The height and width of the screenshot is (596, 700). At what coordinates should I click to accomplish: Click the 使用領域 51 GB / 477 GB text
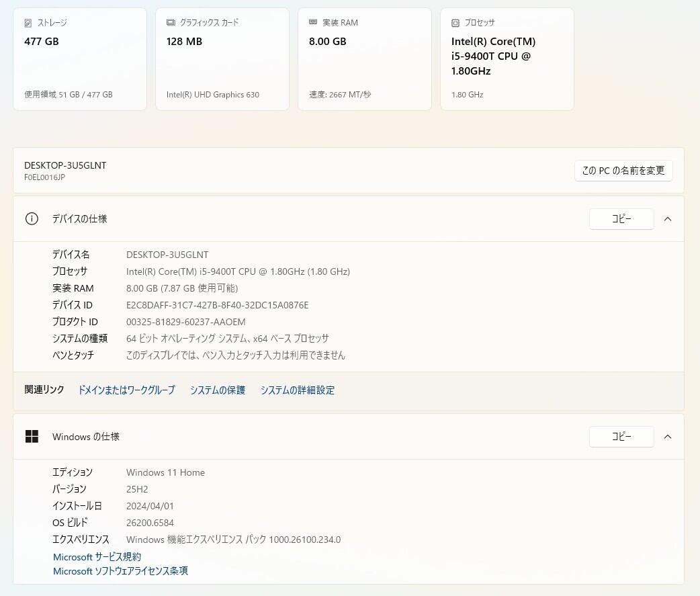coord(69,95)
